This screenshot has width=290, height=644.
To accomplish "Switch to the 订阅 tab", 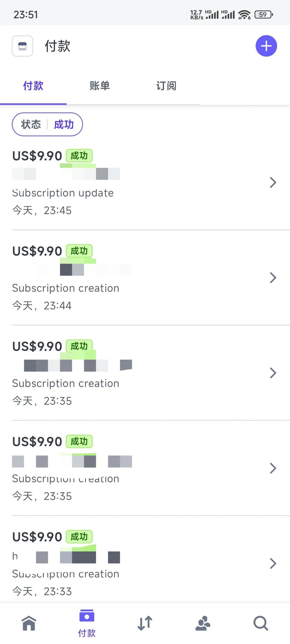I will coord(166,86).
